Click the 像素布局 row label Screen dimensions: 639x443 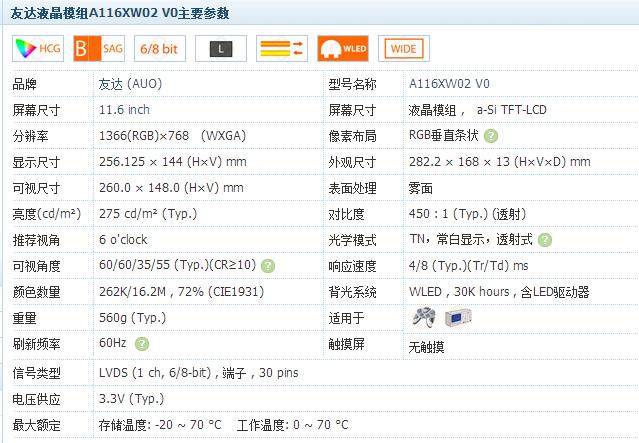[x=353, y=136]
